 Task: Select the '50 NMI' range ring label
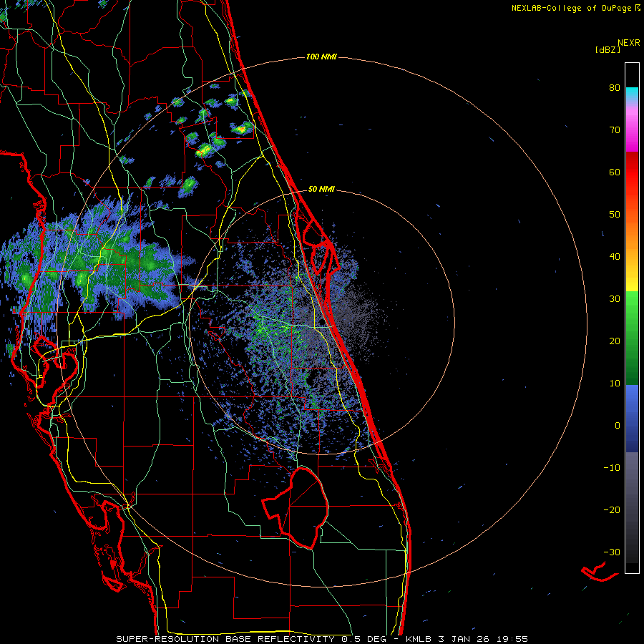[x=321, y=189]
